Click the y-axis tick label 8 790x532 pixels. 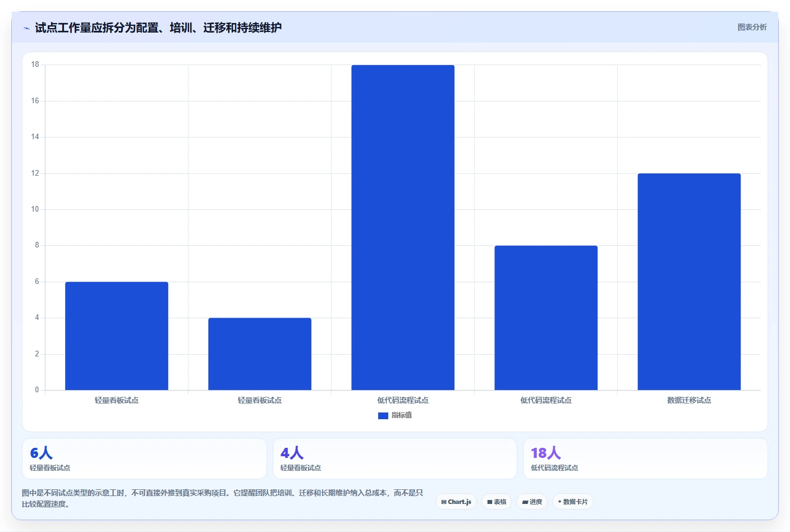[x=37, y=245]
